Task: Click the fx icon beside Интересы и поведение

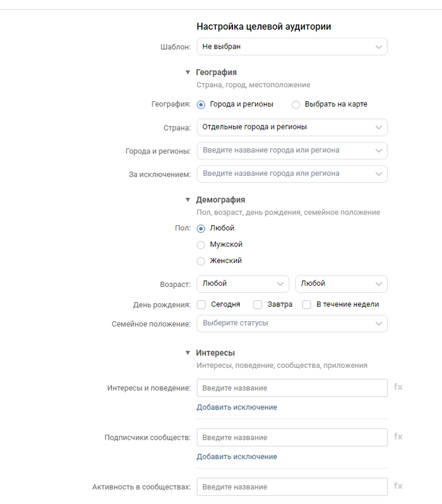Action: click(398, 387)
